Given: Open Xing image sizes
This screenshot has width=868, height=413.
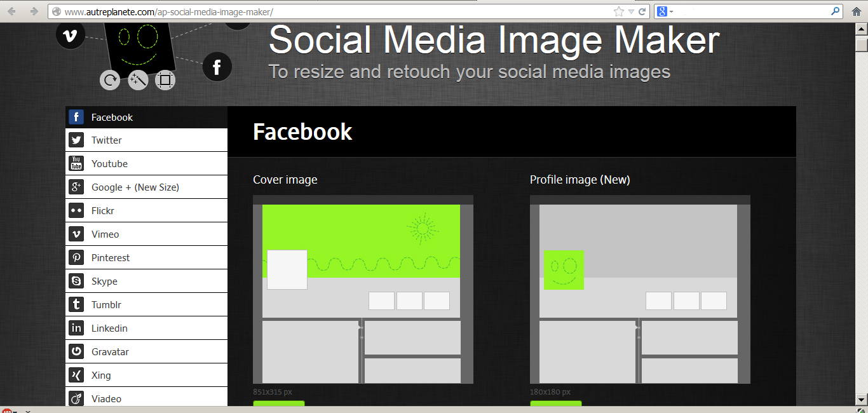Looking at the screenshot, I should (x=146, y=376).
